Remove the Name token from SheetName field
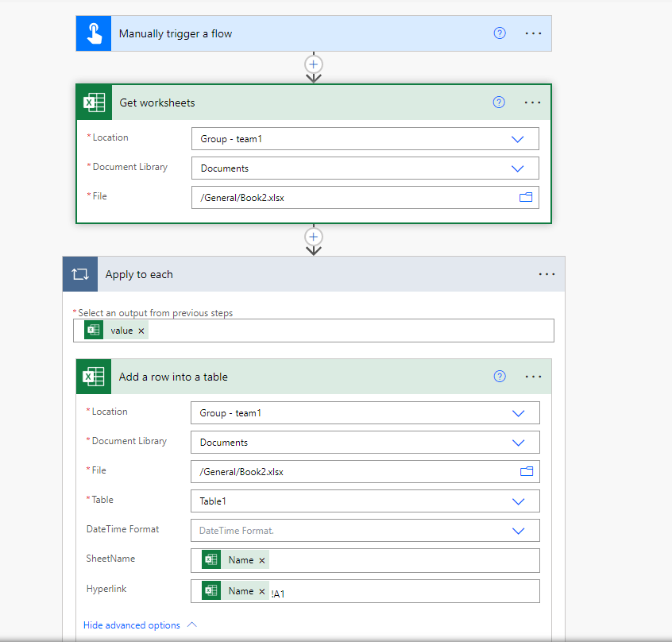 pos(262,561)
